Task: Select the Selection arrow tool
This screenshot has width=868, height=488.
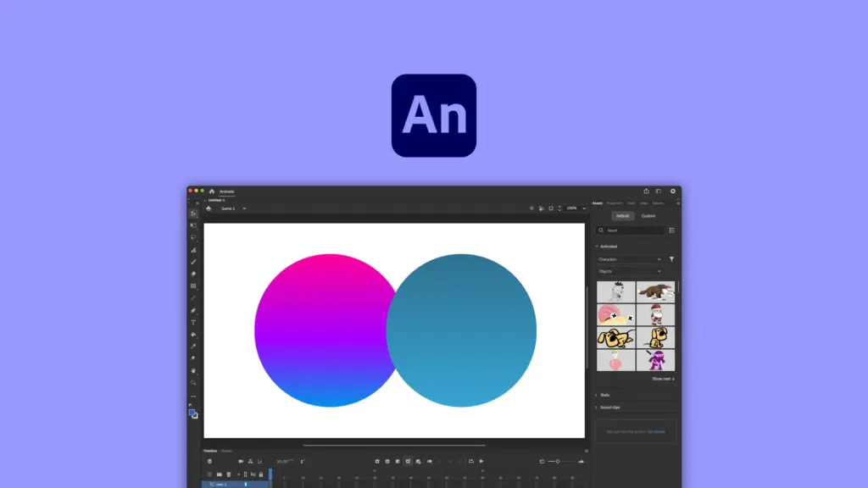Action: [193, 213]
